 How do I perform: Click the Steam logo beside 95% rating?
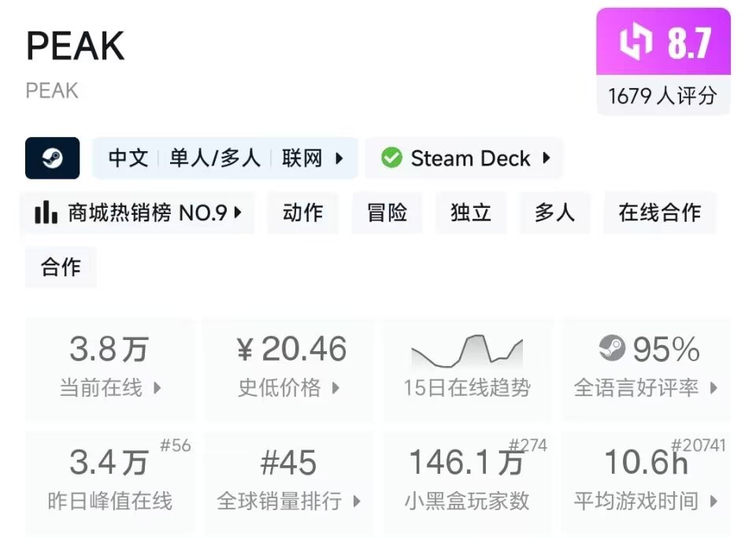pyautogui.click(x=611, y=349)
